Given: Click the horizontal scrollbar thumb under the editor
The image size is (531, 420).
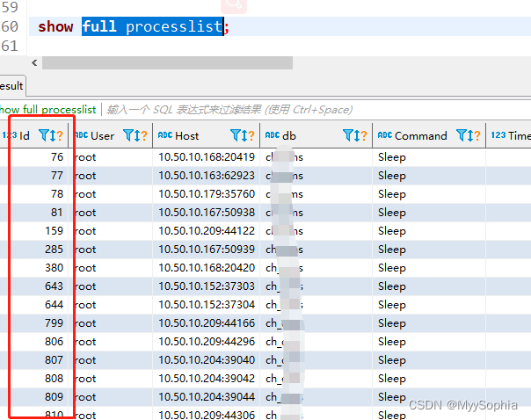Looking at the screenshot, I should click(x=167, y=63).
